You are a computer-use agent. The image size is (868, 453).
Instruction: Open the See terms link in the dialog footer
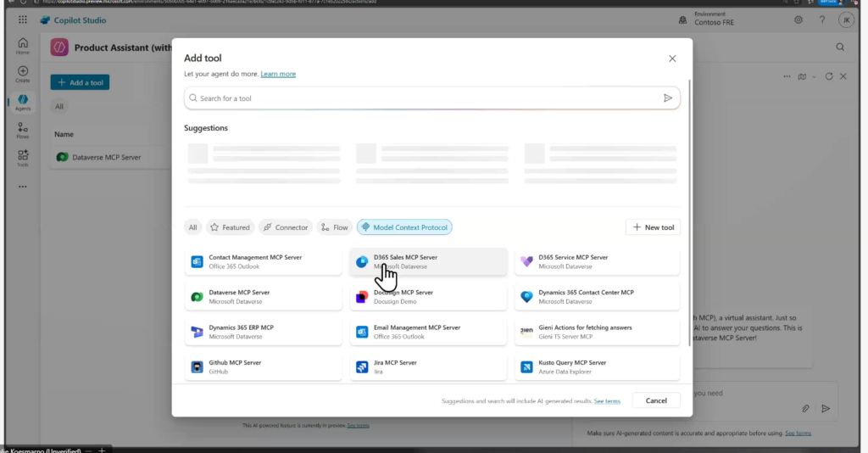(607, 401)
